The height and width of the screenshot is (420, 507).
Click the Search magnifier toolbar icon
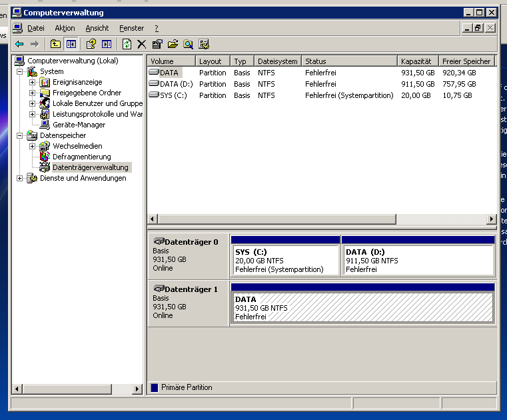[x=188, y=44]
